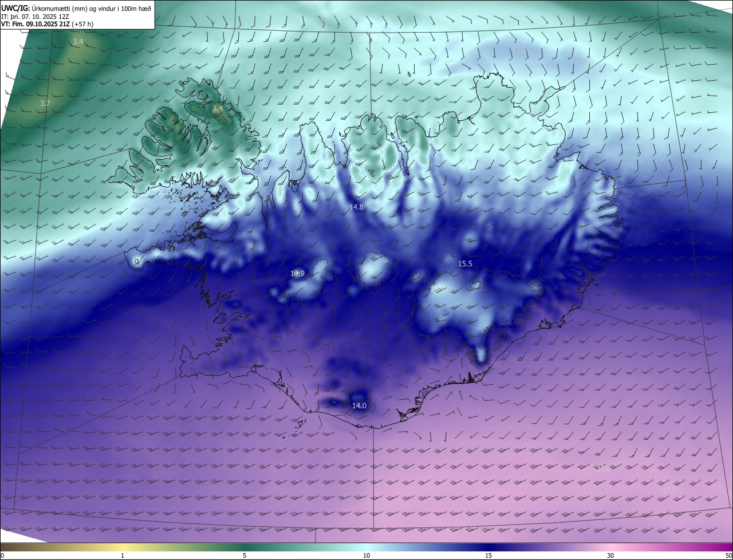Click the 15.5 value label on the map
Screen dimensions: 733x560
tap(465, 263)
